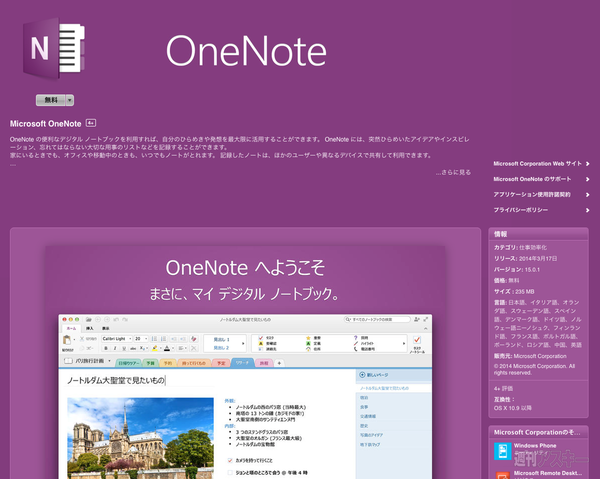Image resolution: width=600 pixels, height=479 pixels.
Task: Open the dropdown arrow beside 無料 button
Action: 70,100
